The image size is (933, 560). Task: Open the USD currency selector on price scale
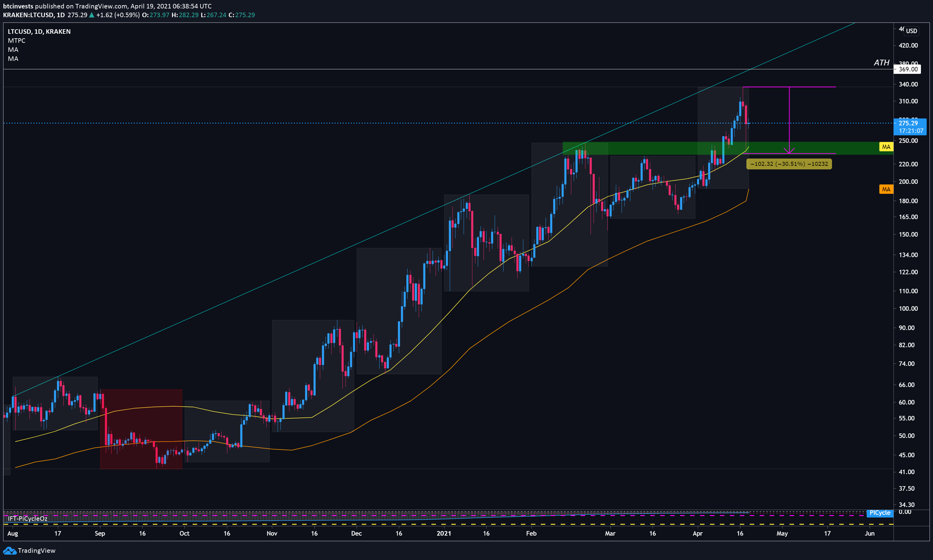click(x=912, y=31)
